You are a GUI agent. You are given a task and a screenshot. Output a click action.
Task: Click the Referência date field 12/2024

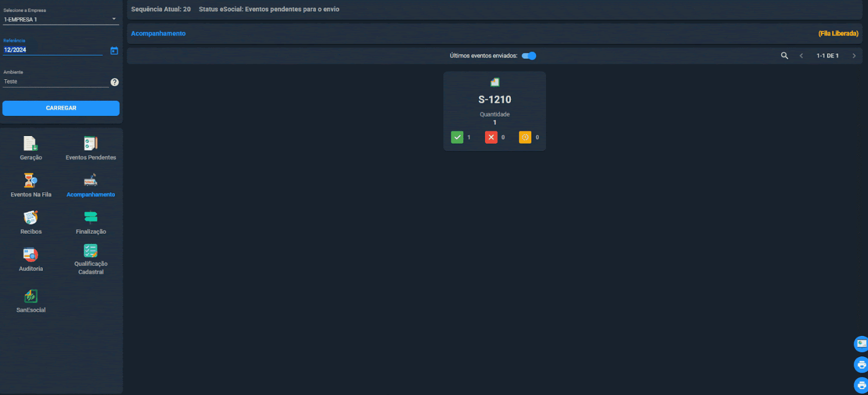(x=52, y=50)
